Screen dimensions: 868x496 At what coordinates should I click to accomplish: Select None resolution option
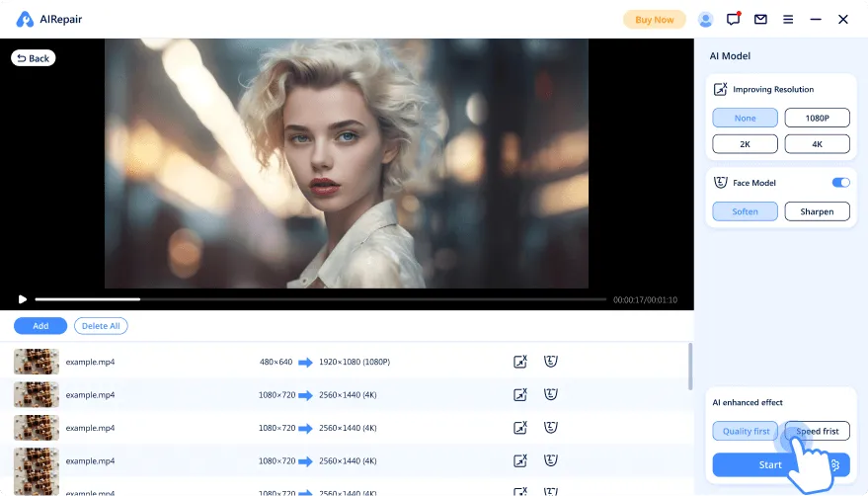[x=745, y=118]
